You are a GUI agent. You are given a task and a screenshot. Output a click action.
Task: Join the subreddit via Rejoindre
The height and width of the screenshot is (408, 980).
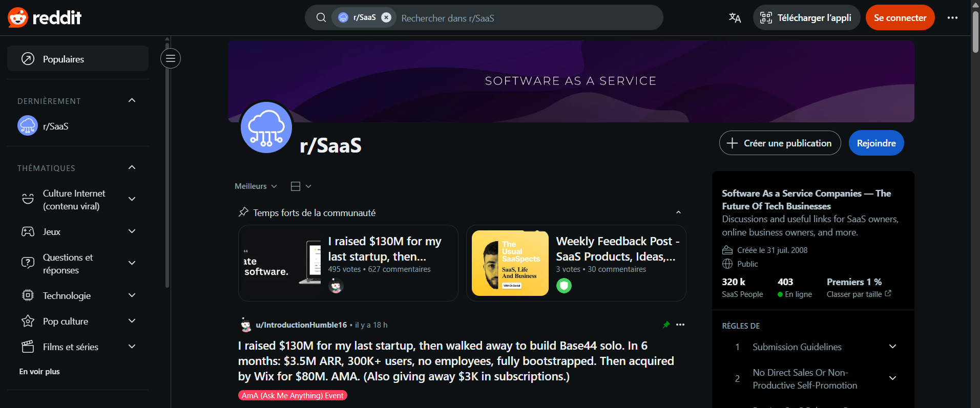[x=876, y=143]
